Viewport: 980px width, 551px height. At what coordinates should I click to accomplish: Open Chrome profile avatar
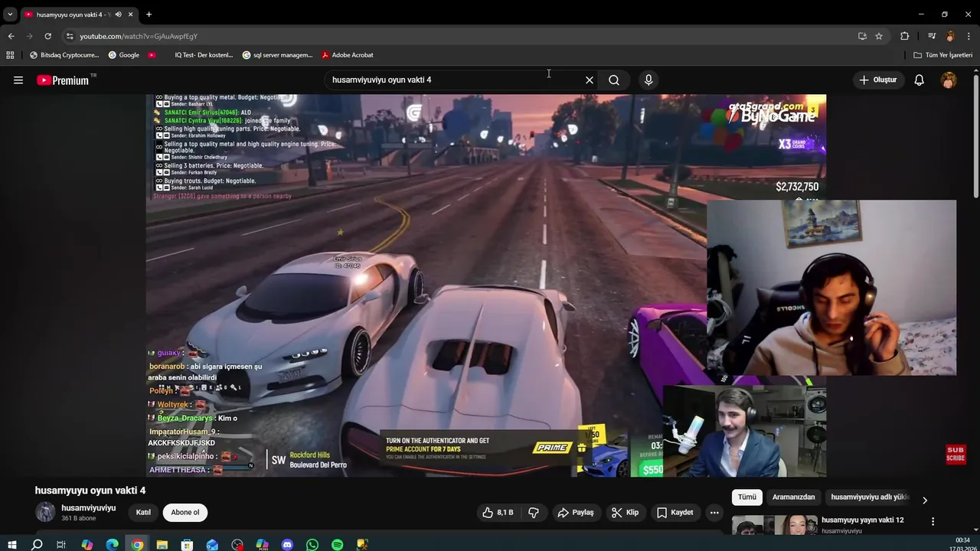(950, 36)
